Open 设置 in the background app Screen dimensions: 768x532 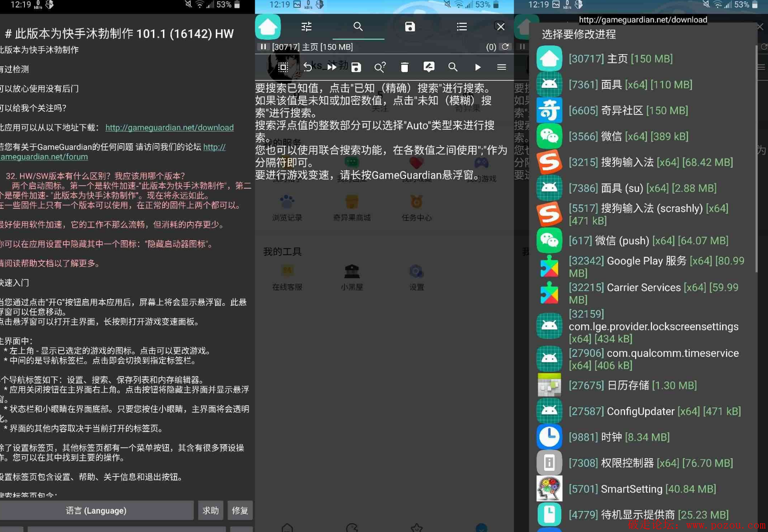417,277
